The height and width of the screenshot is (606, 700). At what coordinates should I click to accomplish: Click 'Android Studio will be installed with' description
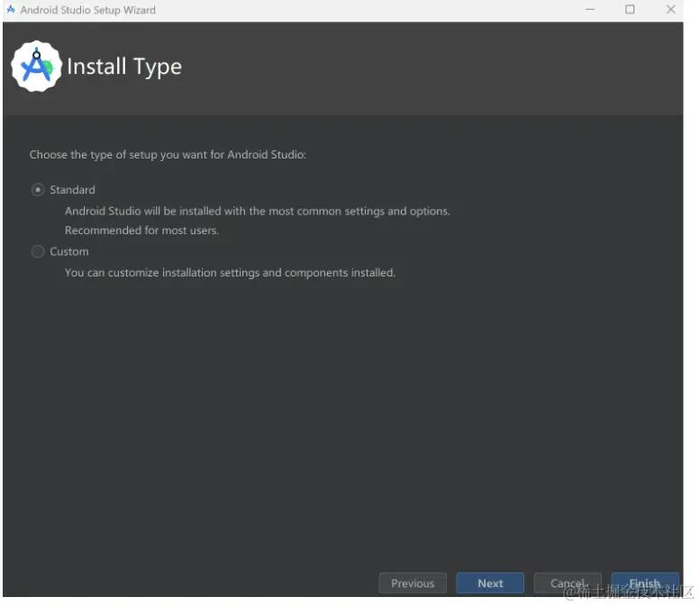pos(257,211)
